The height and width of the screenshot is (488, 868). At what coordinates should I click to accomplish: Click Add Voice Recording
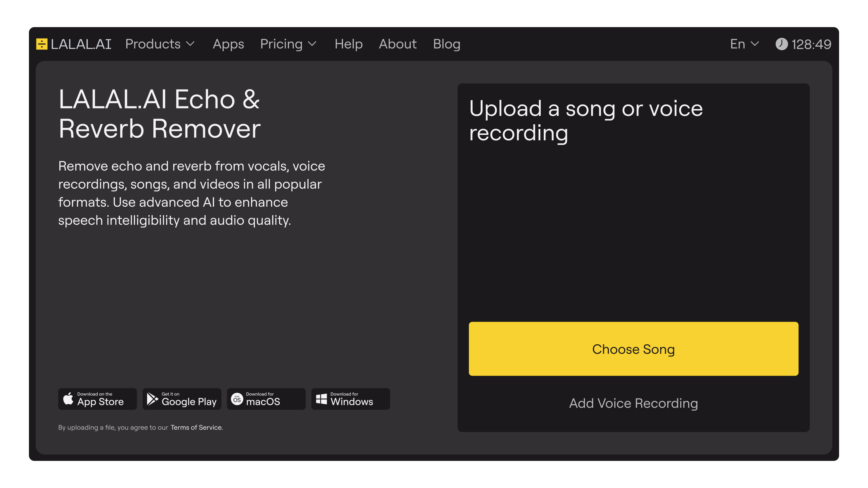tap(633, 403)
